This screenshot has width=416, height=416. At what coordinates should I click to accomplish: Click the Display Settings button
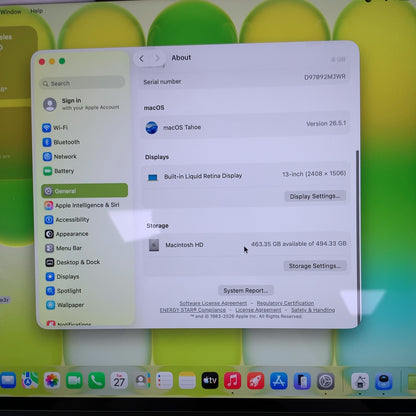[315, 196]
